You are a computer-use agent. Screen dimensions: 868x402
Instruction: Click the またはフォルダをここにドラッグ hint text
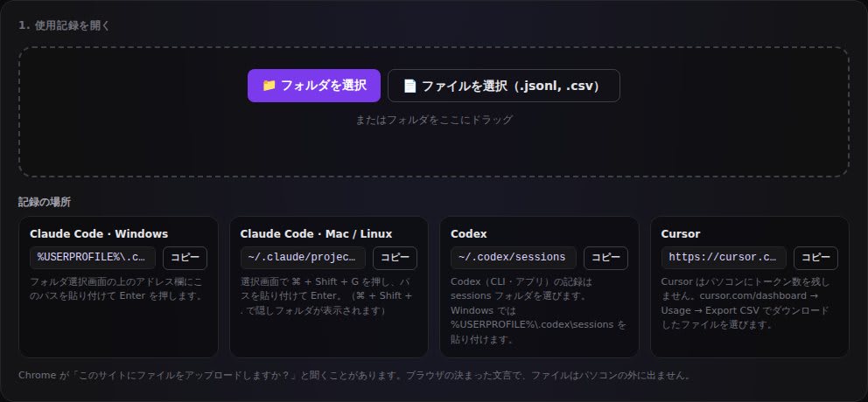[434, 120]
